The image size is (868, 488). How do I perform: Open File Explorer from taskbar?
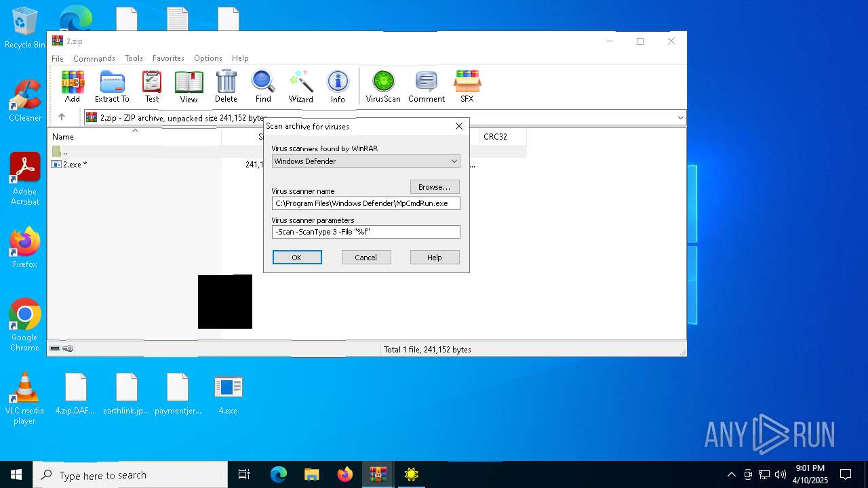point(312,474)
